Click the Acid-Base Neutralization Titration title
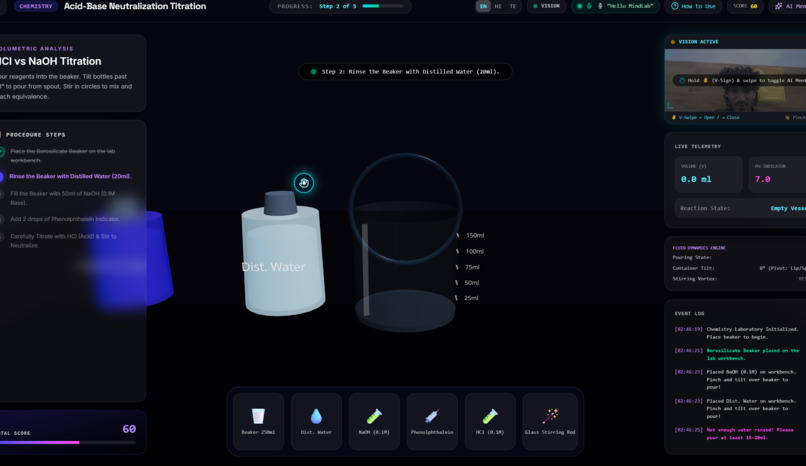The height and width of the screenshot is (466, 806). 135,6
